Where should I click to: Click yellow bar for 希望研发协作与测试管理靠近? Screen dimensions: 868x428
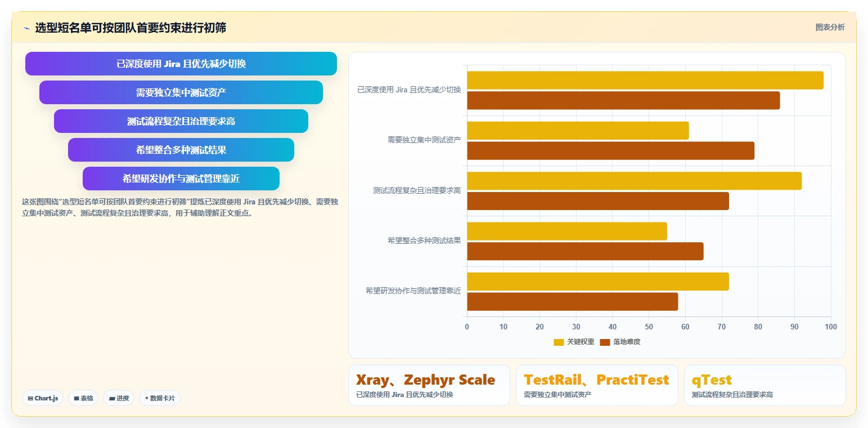coord(598,282)
